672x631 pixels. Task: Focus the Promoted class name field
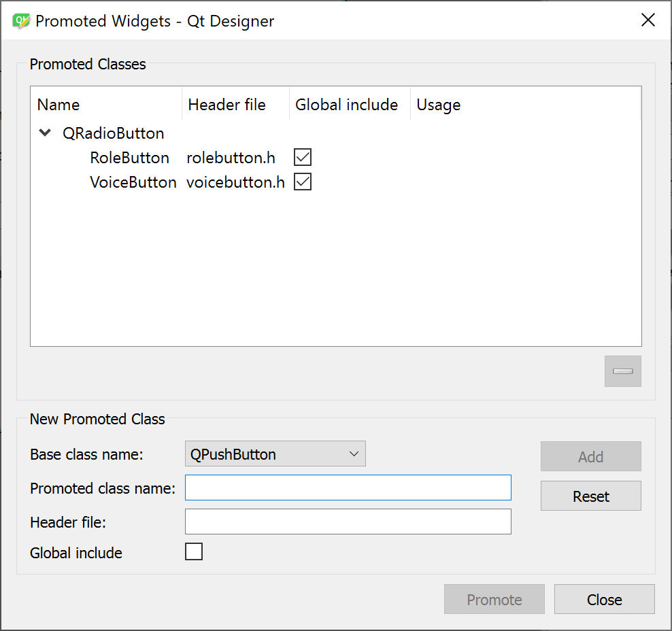click(x=348, y=488)
